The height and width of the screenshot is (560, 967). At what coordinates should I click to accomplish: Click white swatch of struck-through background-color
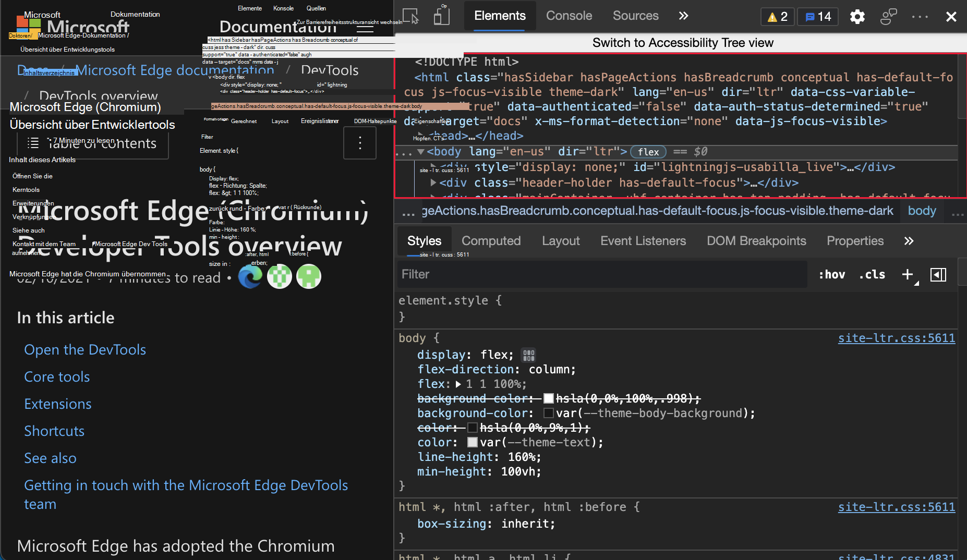(x=549, y=399)
